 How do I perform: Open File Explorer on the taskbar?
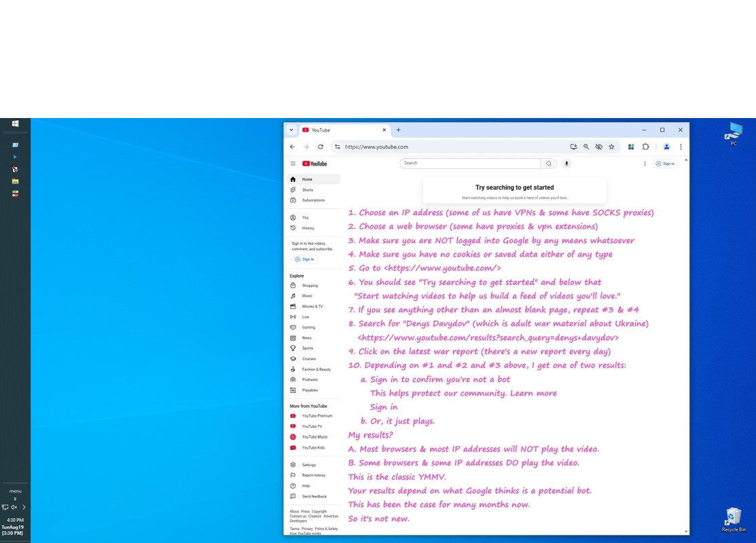(x=15, y=181)
